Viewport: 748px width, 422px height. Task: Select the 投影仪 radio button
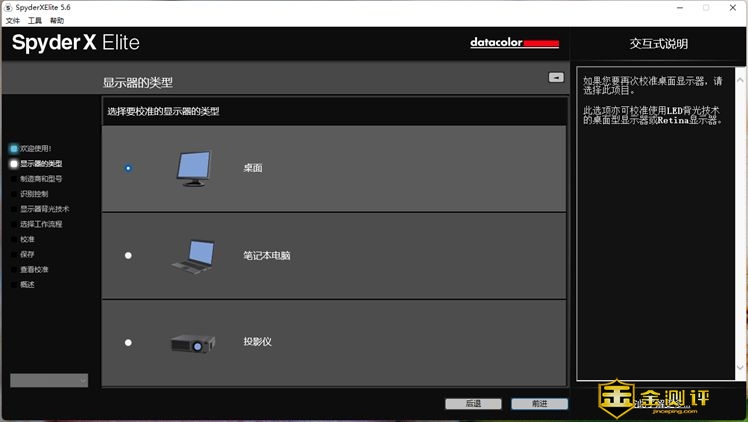coord(128,343)
